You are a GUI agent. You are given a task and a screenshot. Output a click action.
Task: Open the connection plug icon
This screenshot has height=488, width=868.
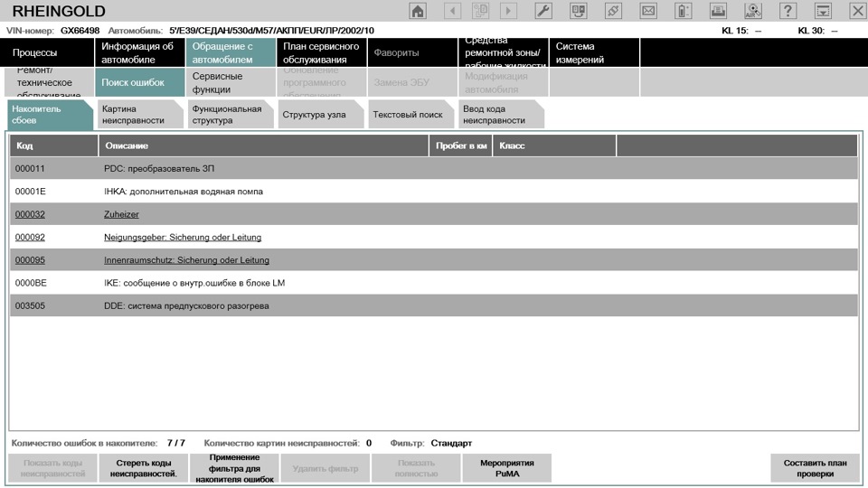[x=613, y=11]
